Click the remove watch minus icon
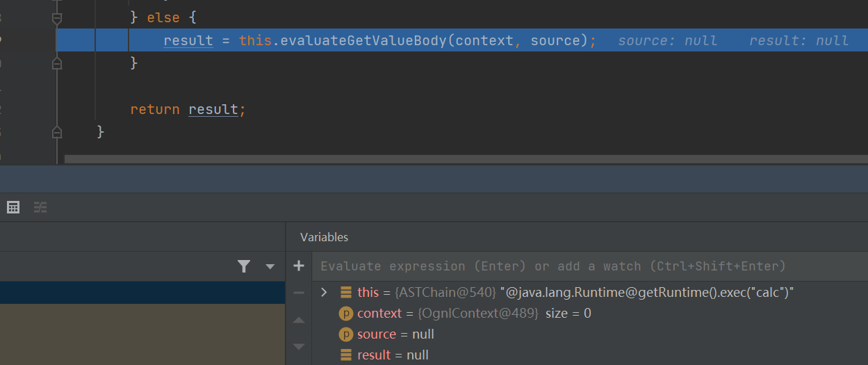This screenshot has width=868, height=365. pos(299,293)
